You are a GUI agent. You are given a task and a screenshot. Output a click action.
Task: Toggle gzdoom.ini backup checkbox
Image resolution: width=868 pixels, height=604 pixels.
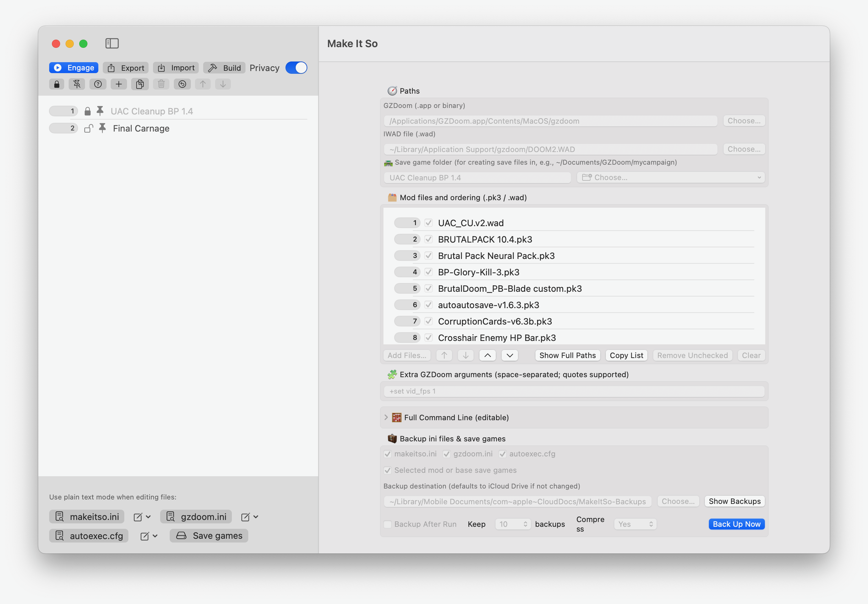click(x=447, y=454)
